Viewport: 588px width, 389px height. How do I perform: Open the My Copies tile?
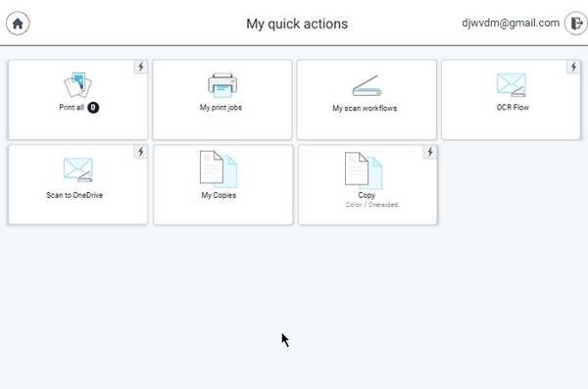click(223, 185)
